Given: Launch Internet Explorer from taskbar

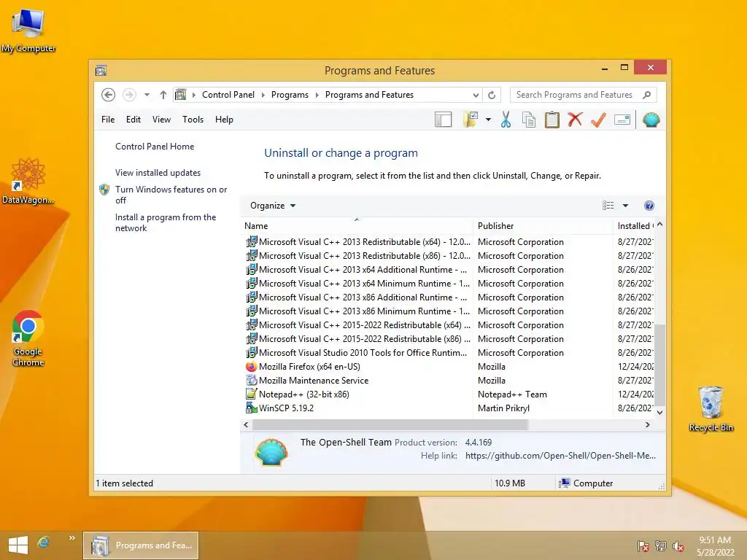Looking at the screenshot, I should (x=43, y=542).
